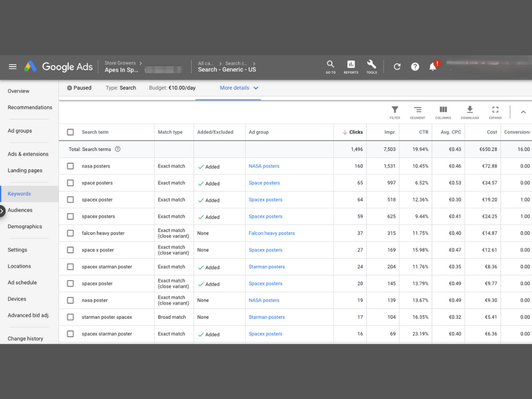Open Change history in the sidebar
The image size is (532, 399).
point(25,338)
